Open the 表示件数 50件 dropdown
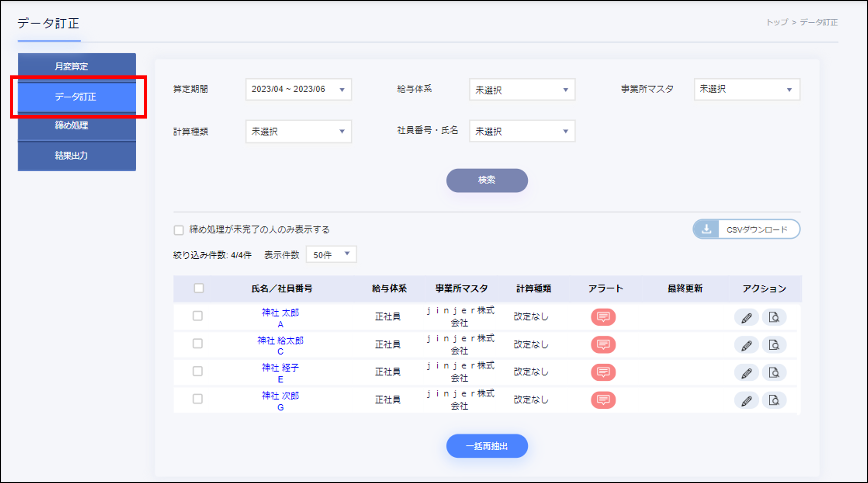The height and width of the screenshot is (483, 868). (331, 254)
